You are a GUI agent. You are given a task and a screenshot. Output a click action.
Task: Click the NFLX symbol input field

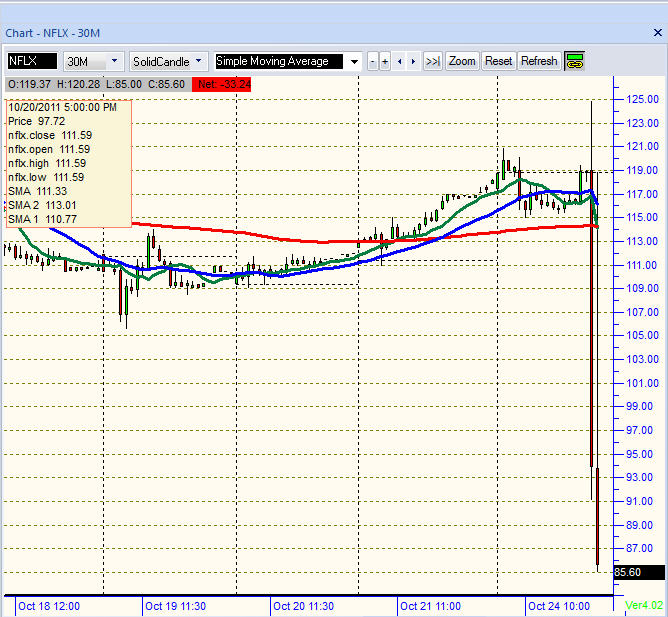[x=32, y=61]
